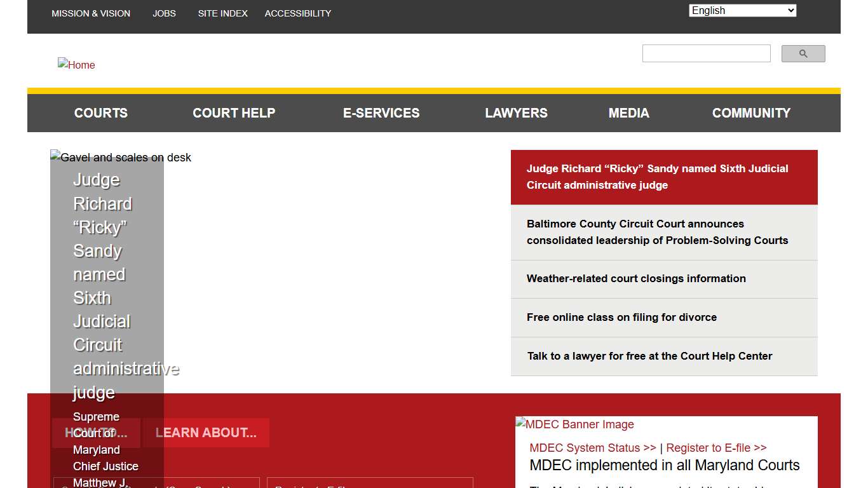Click inside the site search field
The image size is (868, 488).
(x=706, y=53)
